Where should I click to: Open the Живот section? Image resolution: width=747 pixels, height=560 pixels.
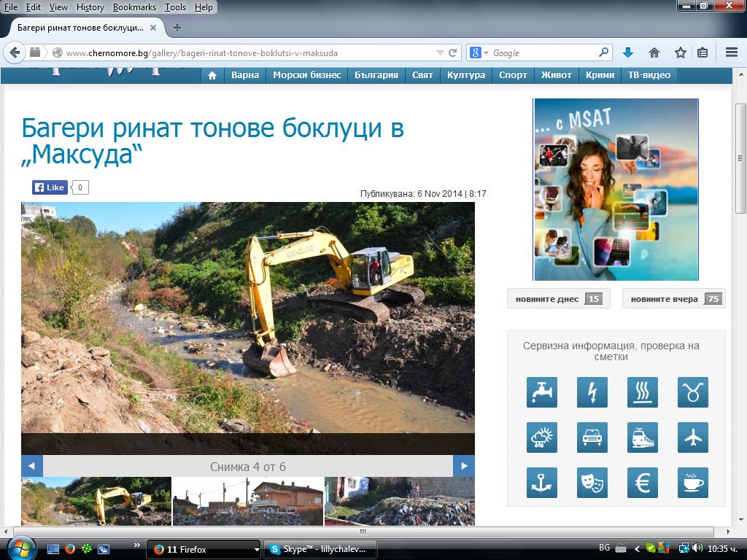click(556, 75)
